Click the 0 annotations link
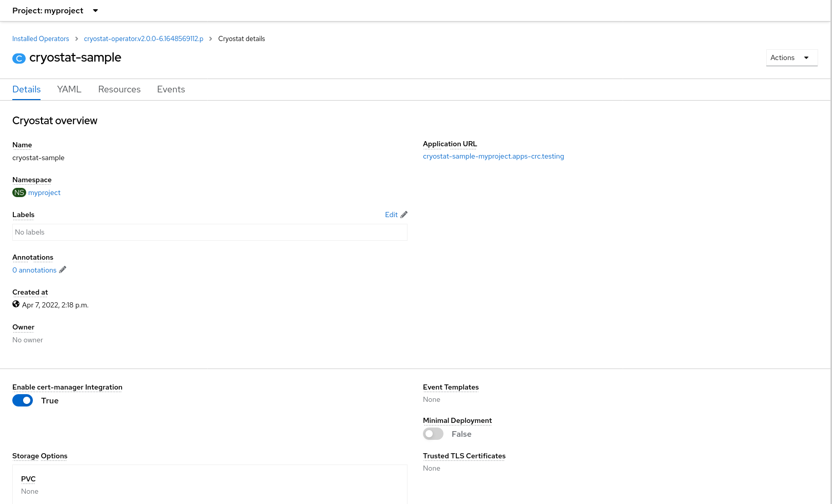The width and height of the screenshot is (832, 504). pos(34,269)
